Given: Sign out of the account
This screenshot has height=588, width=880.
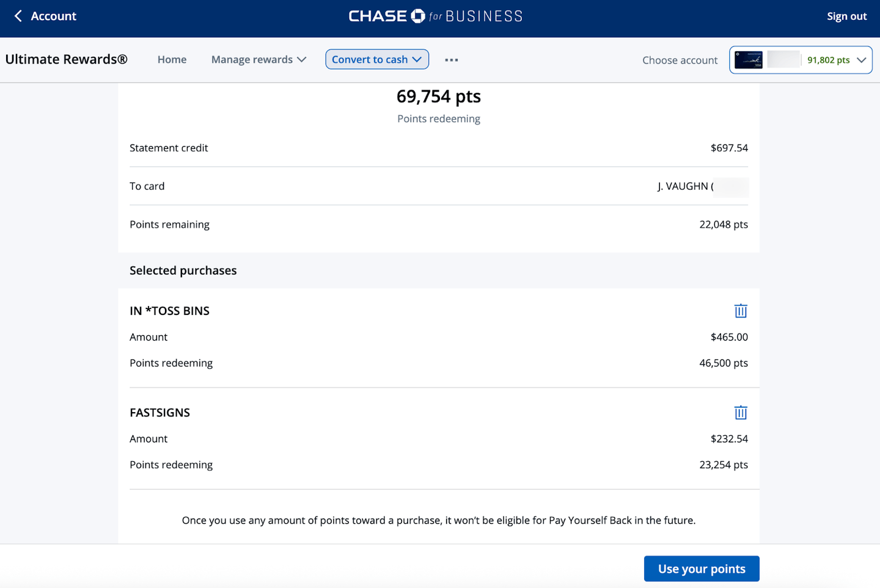Looking at the screenshot, I should click(846, 16).
